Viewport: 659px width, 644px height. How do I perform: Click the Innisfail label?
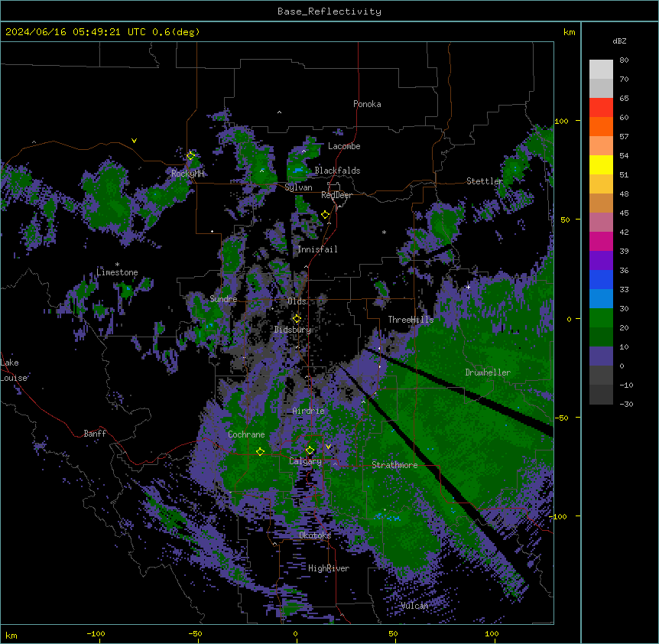[x=317, y=249]
